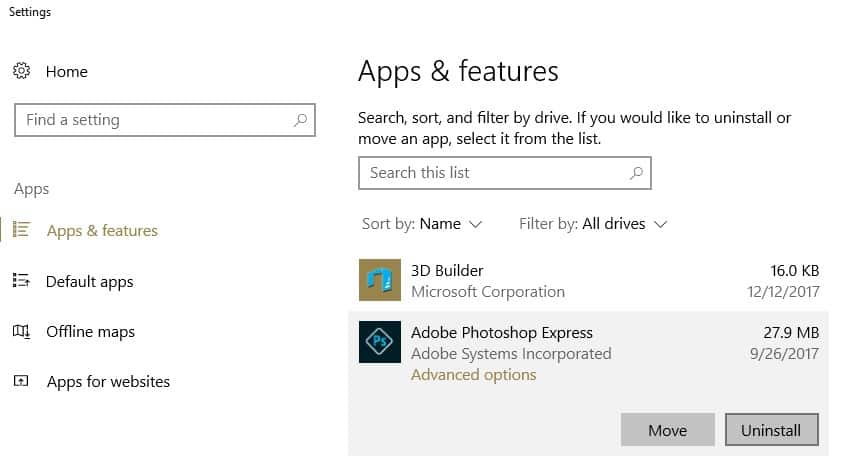Select Apps & features in sidebar
Viewport: 841px width, 460px height.
102,231
